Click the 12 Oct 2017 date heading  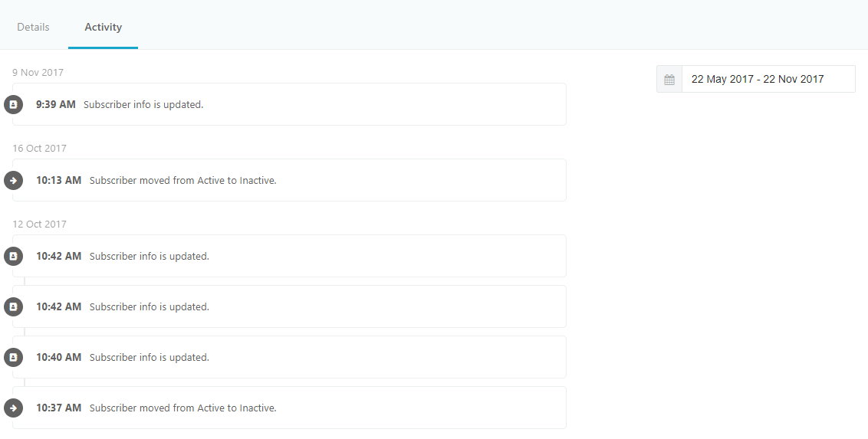tap(39, 224)
